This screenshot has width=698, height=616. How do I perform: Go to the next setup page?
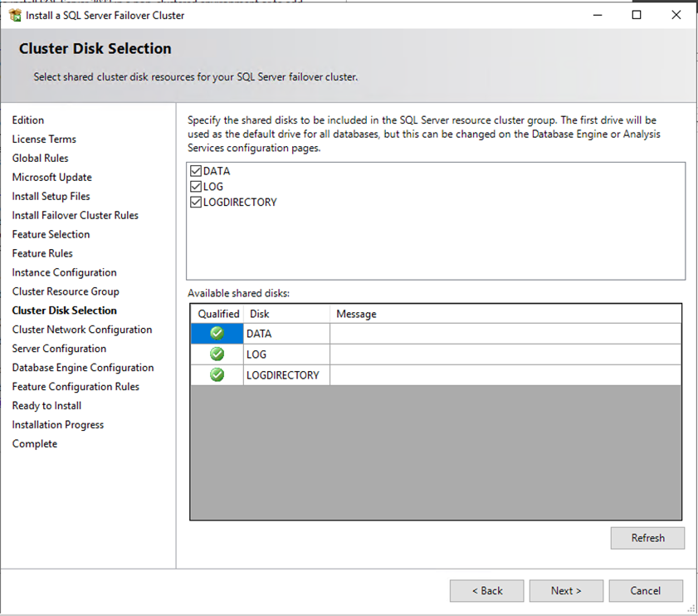pyautogui.click(x=566, y=591)
